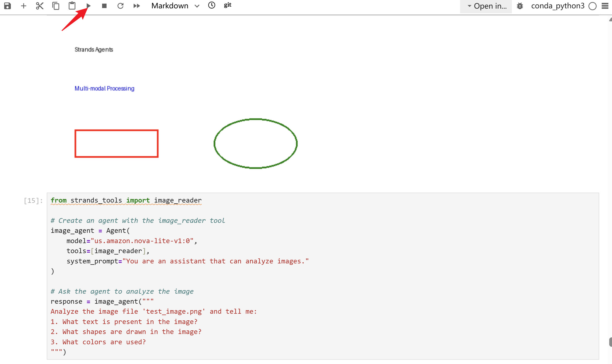Run the selected cell with play icon

pyautogui.click(x=88, y=6)
